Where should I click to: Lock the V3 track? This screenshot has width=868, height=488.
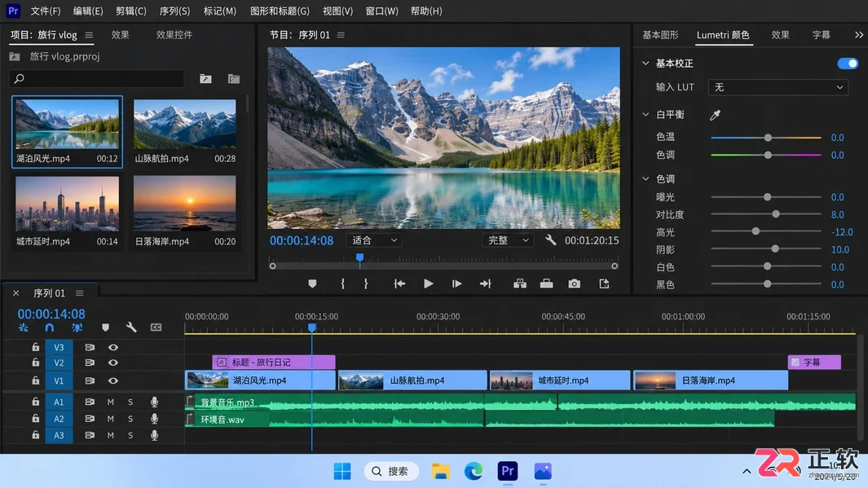tap(35, 347)
